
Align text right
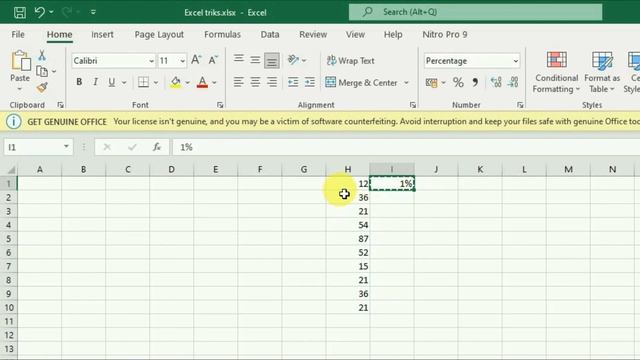pos(272,82)
